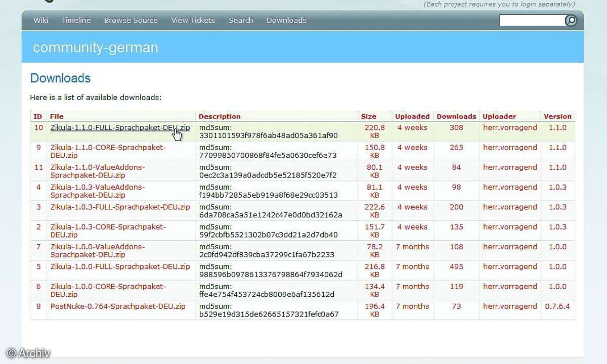Viewport: 607px width, 364px height.
Task: Download Zikula-1.0.3-CORE-Sprachpaket-DEU.zip
Action: pos(108,231)
